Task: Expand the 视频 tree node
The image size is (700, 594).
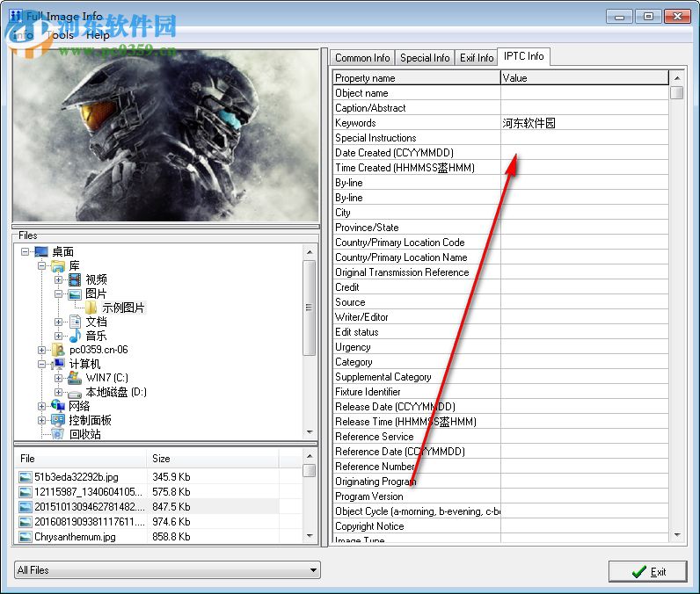Action: click(x=58, y=280)
